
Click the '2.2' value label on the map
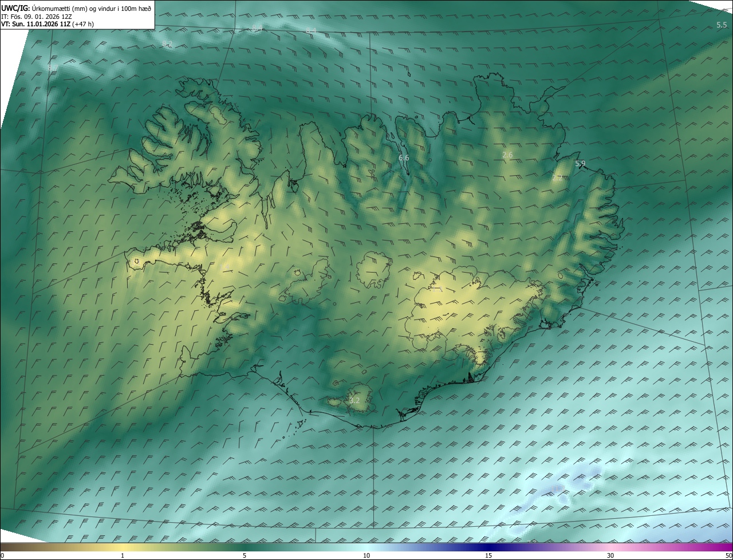coord(557,178)
